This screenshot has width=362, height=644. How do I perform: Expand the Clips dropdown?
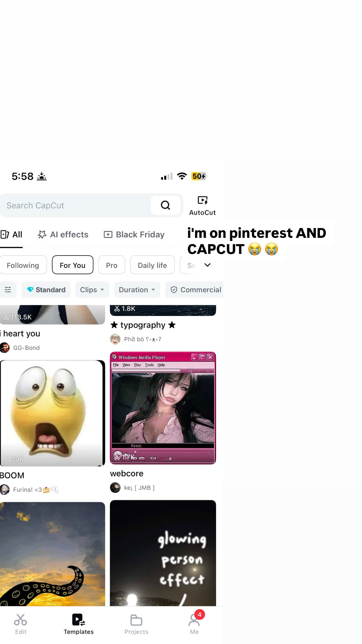tap(92, 290)
